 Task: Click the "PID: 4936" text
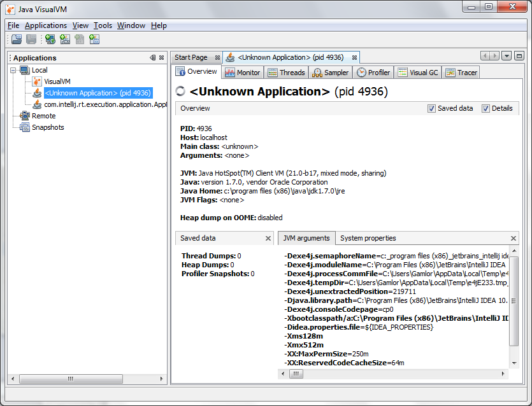tap(196, 129)
